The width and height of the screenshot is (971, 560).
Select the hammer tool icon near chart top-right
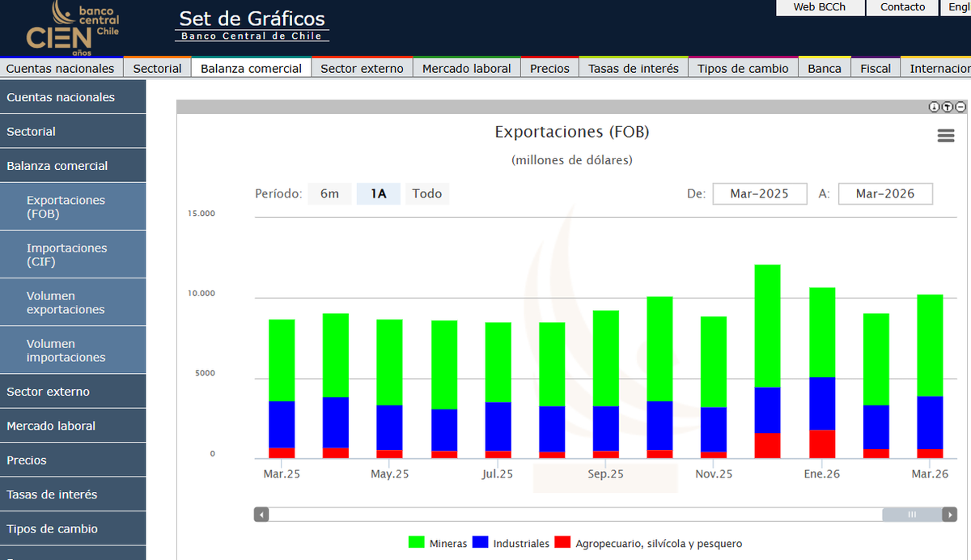(946, 106)
